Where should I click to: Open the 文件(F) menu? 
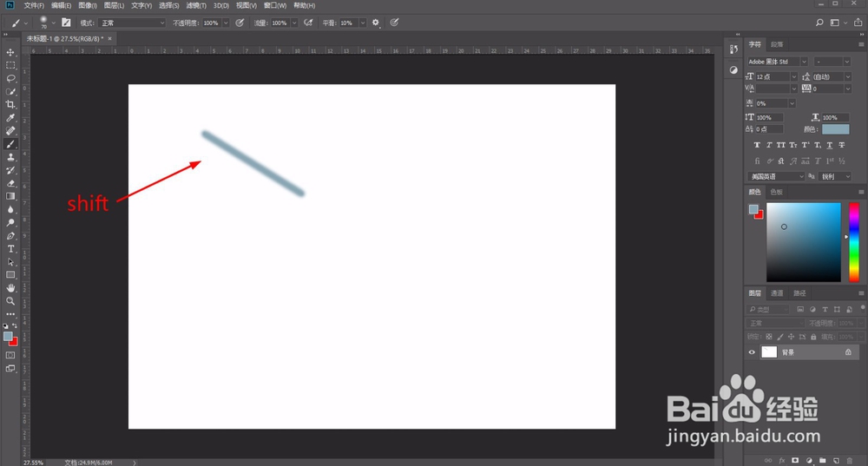[34, 5]
